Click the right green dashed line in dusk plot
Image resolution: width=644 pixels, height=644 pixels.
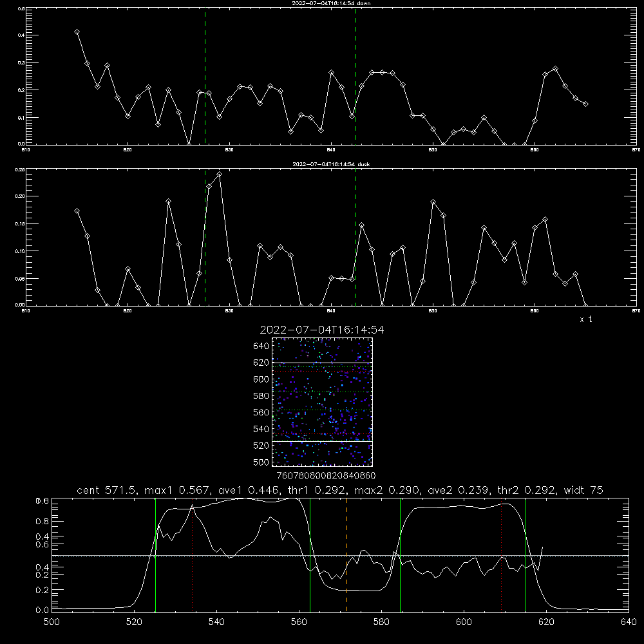[355, 237]
